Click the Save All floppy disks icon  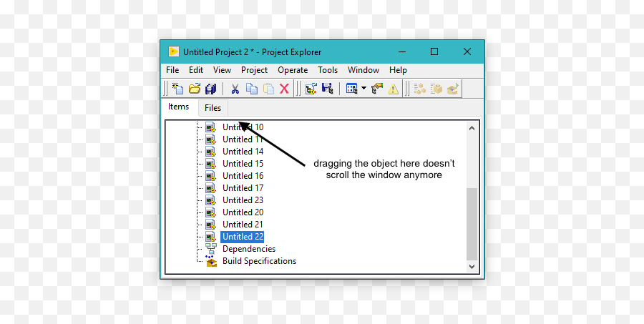pos(210,88)
